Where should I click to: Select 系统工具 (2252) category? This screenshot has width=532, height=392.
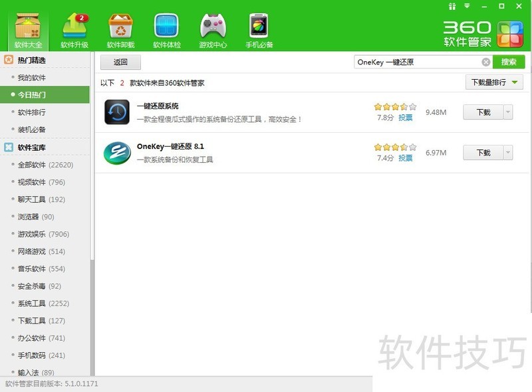point(43,304)
